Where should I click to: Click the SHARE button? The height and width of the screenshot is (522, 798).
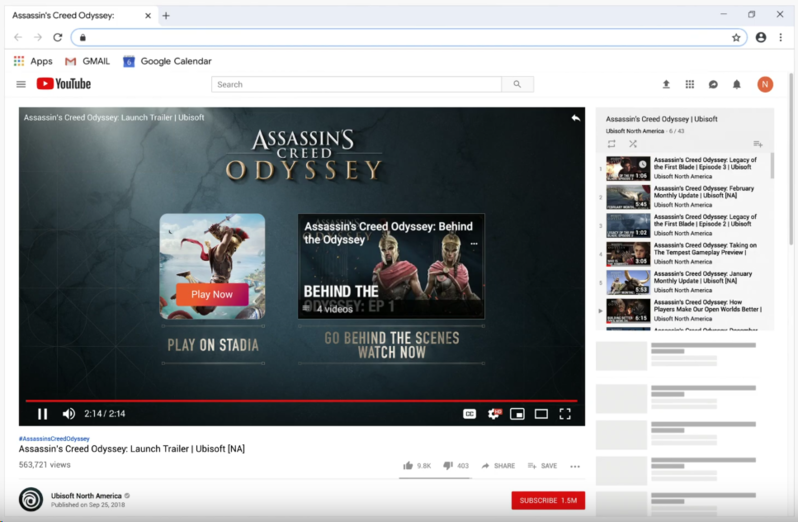click(498, 466)
